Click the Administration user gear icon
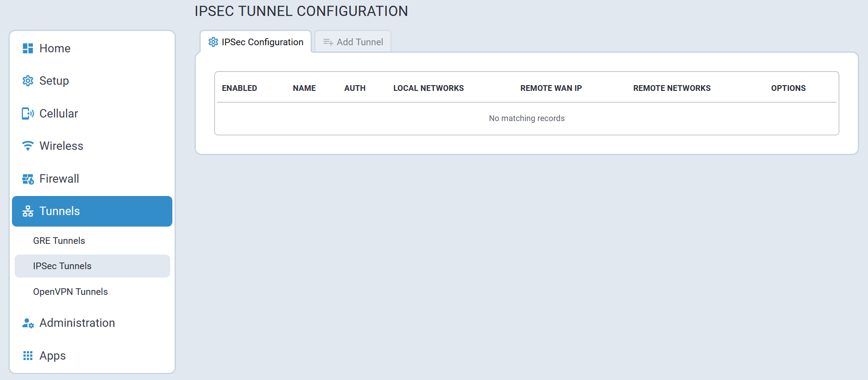This screenshot has width=868, height=380. pos(28,323)
